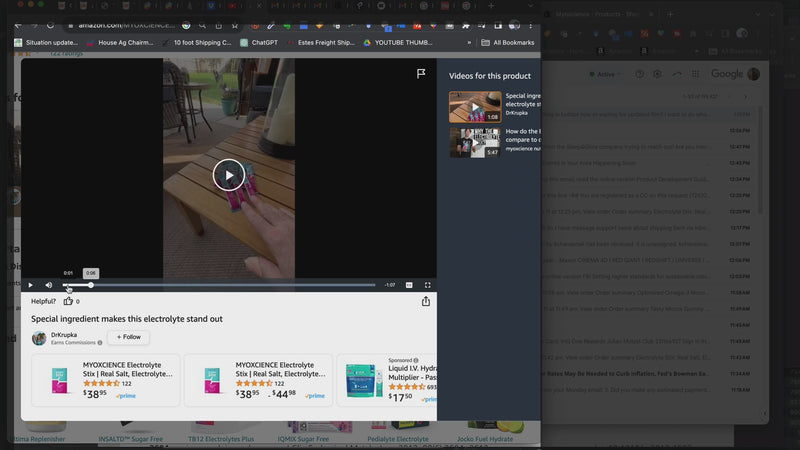This screenshot has height=450, width=800.
Task: Open the share icon below the video
Action: click(426, 301)
